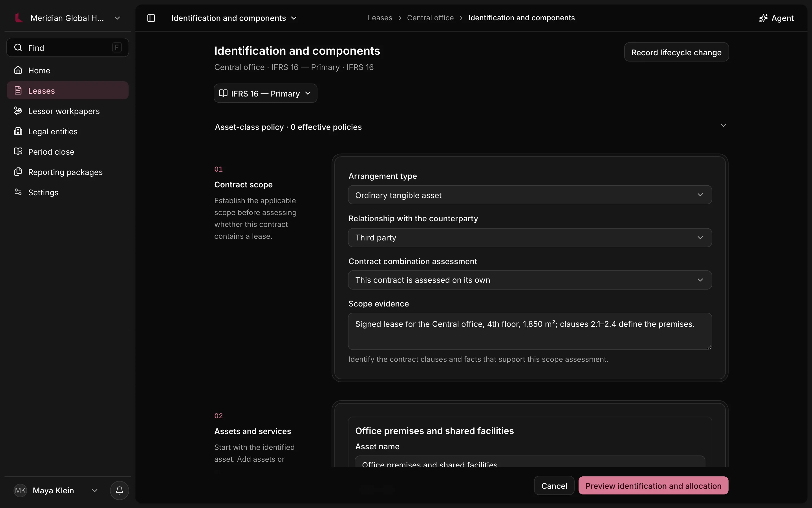Click the Legal entities building icon
The width and height of the screenshot is (812, 508).
click(18, 131)
